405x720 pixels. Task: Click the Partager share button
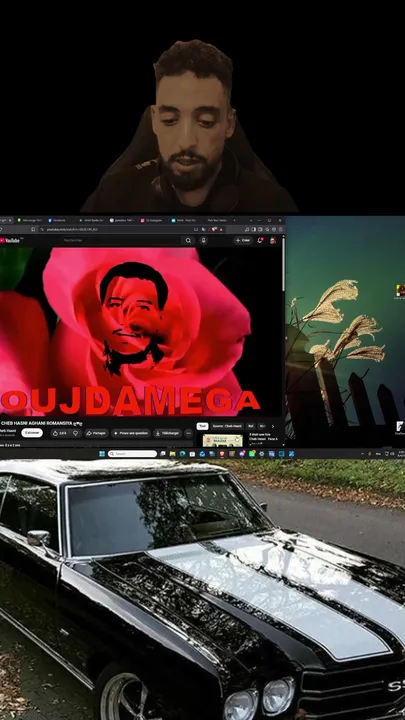[x=96, y=433]
